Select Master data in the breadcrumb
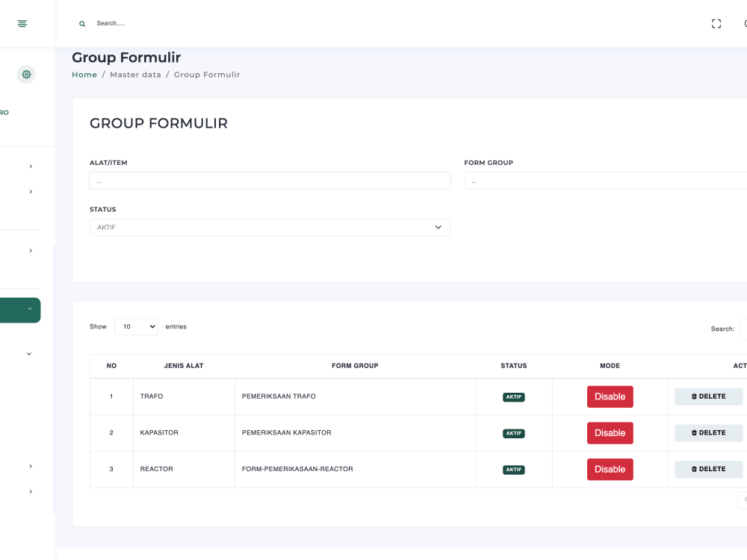The image size is (747, 560). (135, 74)
